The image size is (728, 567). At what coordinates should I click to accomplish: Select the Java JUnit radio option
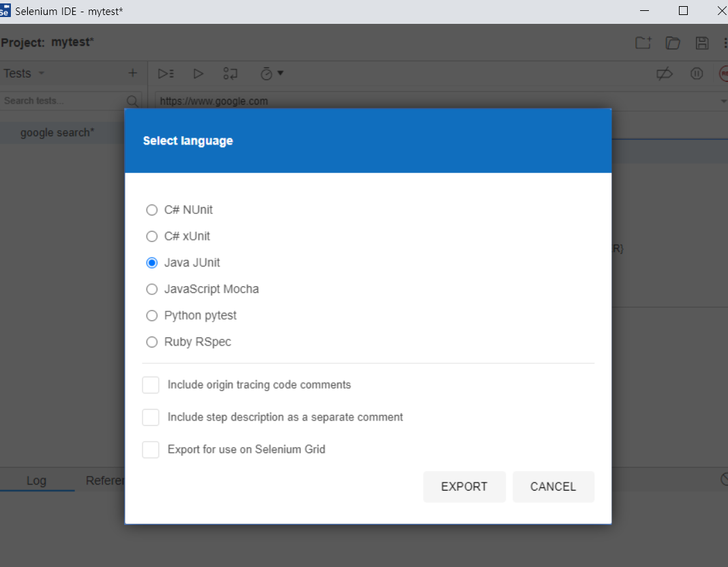[x=151, y=263]
